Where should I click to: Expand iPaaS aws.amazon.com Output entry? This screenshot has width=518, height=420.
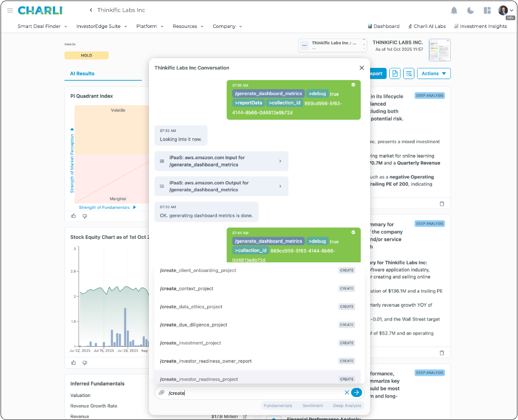tap(221, 186)
